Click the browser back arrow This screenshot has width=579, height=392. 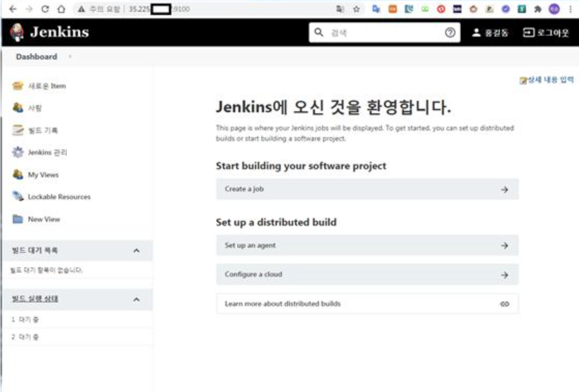click(13, 9)
